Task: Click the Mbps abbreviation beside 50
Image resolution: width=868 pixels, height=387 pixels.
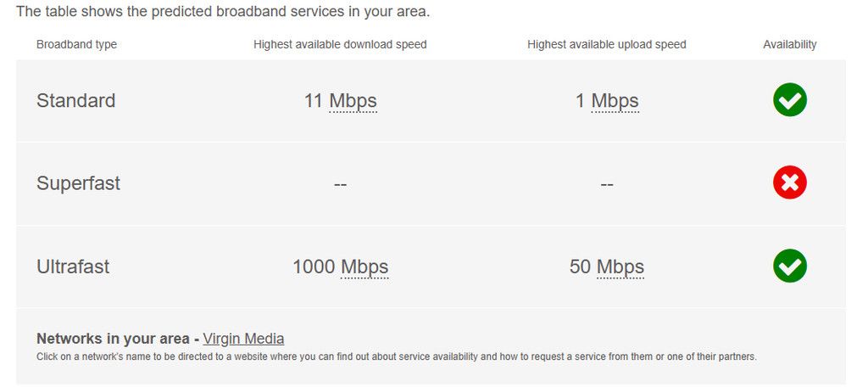Action: 620,266
